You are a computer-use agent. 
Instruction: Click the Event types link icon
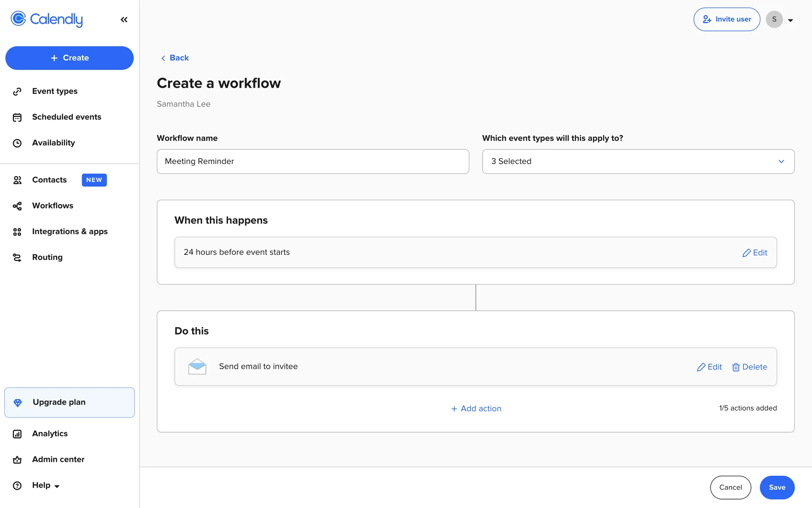point(17,91)
